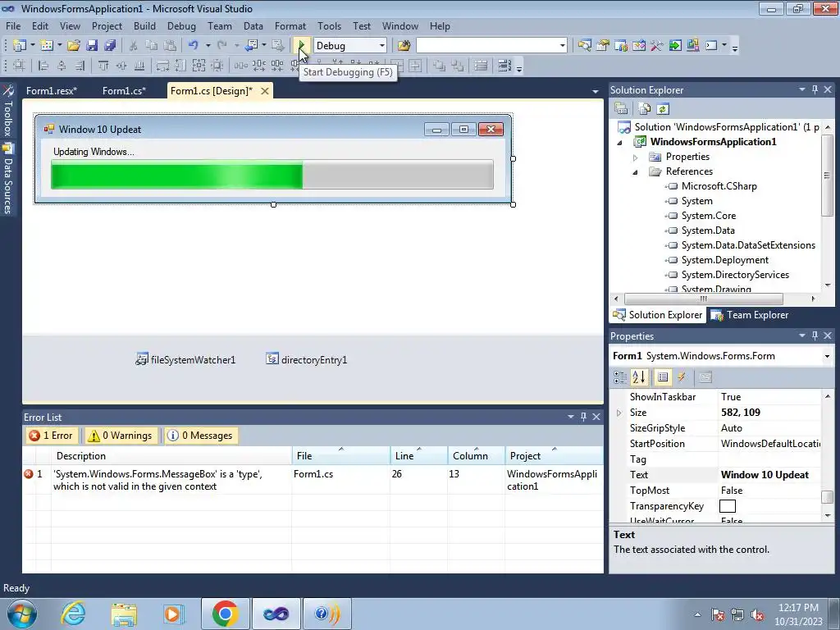
Task: Click the Text property value Window 10 Updeat
Action: (765, 475)
